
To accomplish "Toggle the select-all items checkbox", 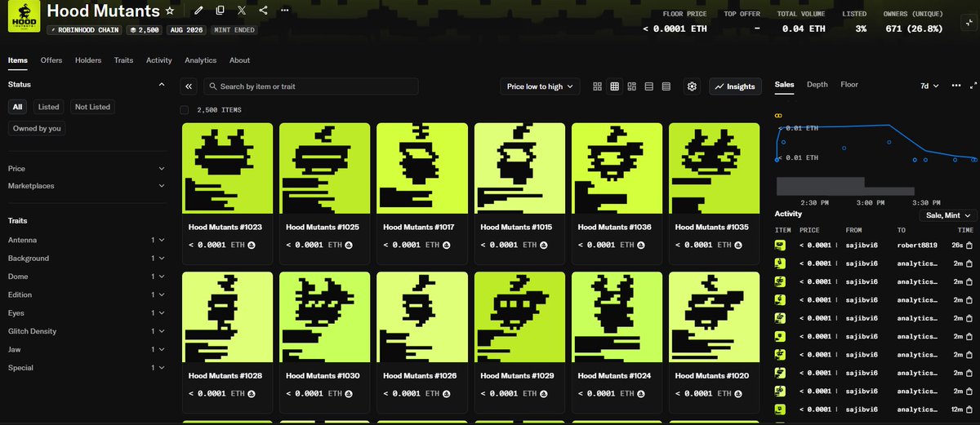I will 185,109.
